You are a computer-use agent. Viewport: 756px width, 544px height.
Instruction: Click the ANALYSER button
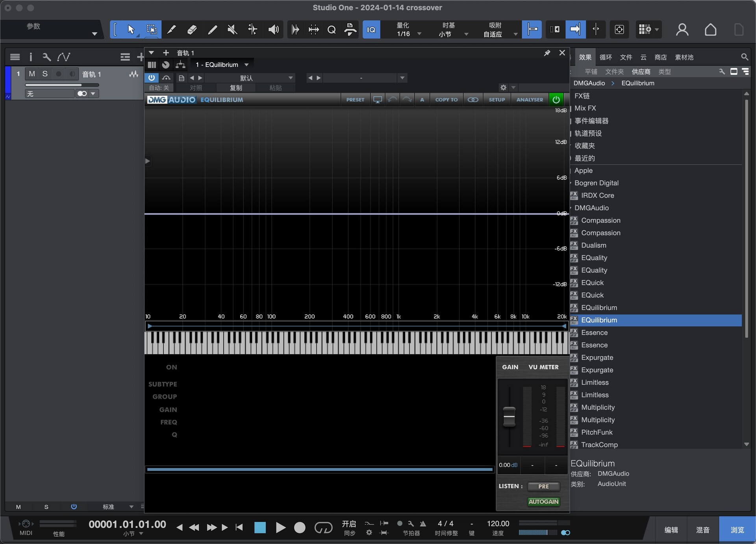[x=530, y=100]
